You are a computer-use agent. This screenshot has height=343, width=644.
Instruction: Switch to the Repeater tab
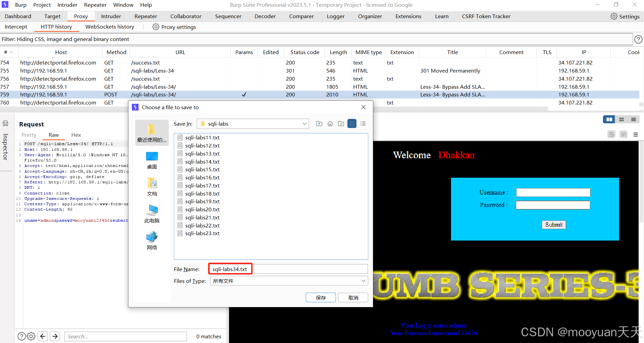click(146, 16)
